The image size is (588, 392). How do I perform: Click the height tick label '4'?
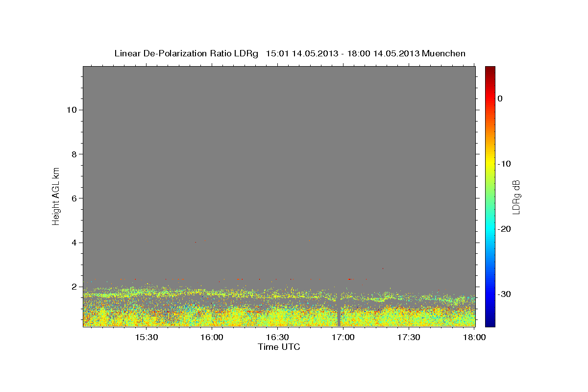tap(74, 243)
